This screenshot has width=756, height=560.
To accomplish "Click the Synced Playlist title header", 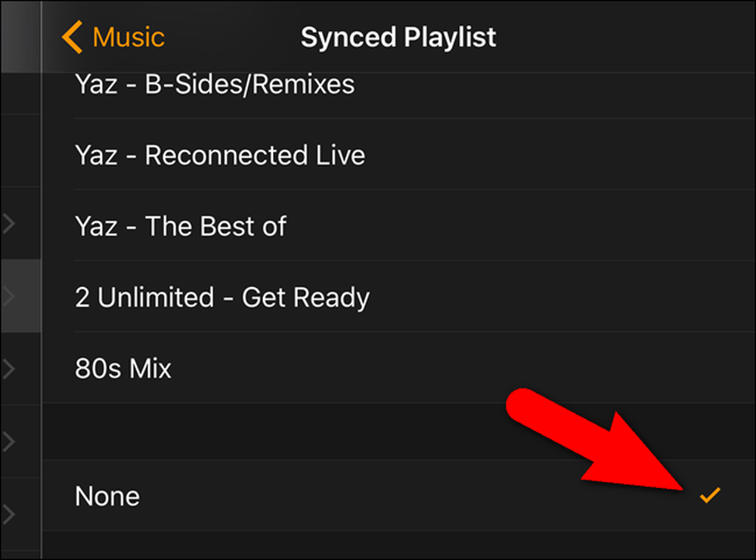I will click(398, 37).
